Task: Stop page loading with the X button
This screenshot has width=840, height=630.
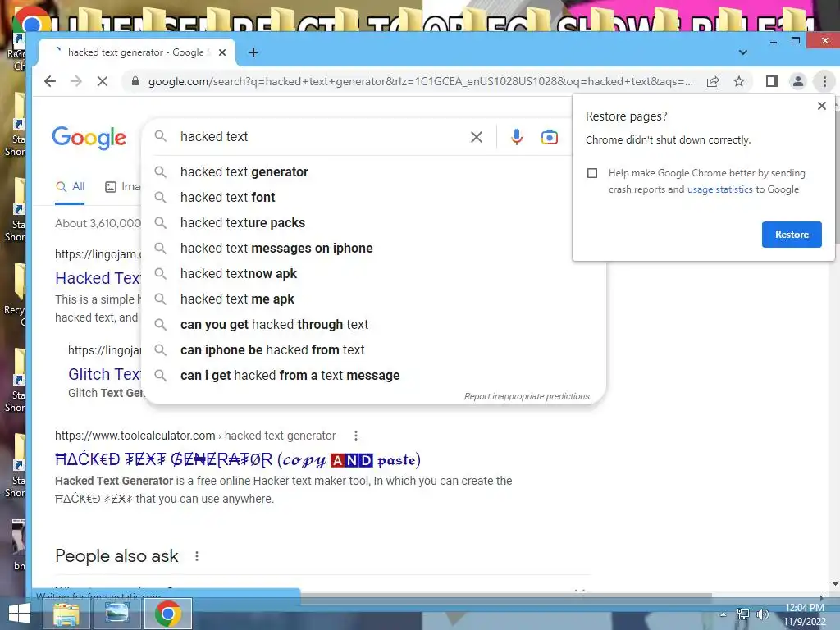Action: pos(103,81)
